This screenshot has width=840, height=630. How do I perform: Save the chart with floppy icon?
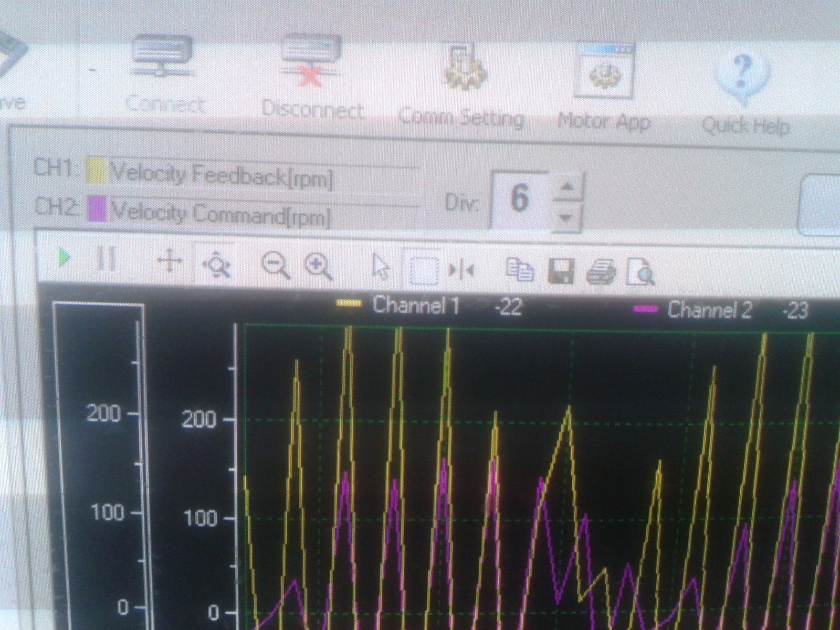click(561, 271)
